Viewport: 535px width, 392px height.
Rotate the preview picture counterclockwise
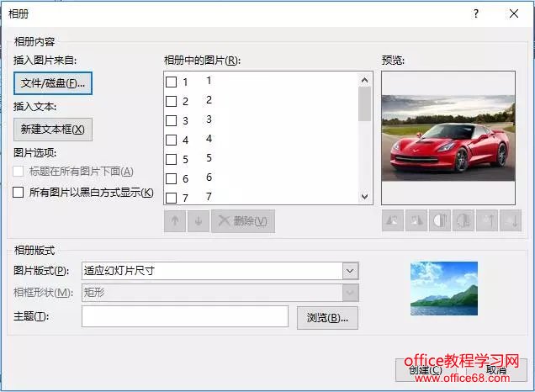pos(393,220)
